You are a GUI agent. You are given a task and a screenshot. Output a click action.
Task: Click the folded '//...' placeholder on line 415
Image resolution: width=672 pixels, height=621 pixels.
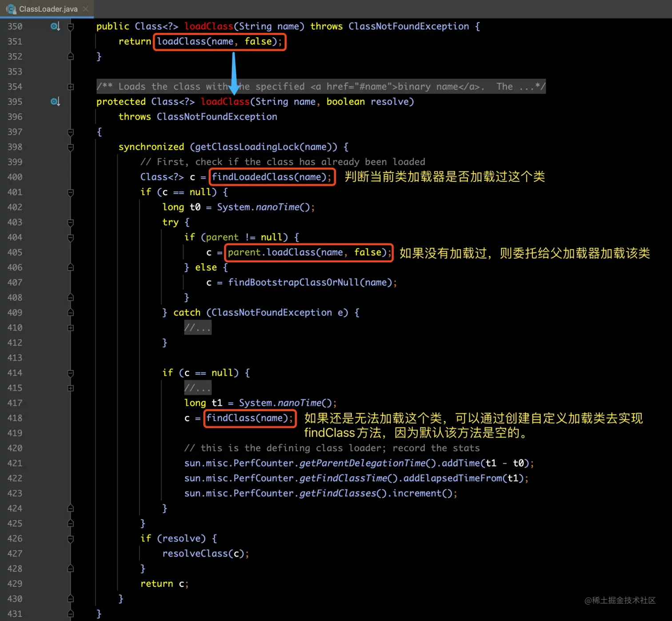pos(198,388)
